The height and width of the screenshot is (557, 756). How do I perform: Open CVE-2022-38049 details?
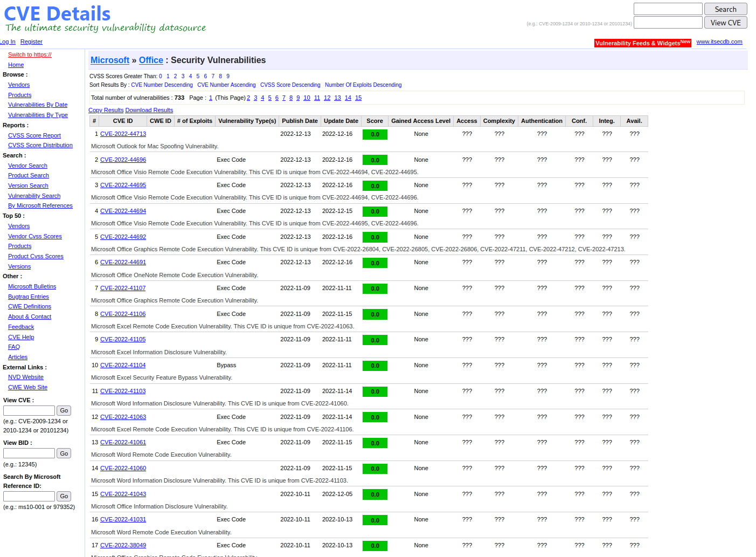[123, 545]
